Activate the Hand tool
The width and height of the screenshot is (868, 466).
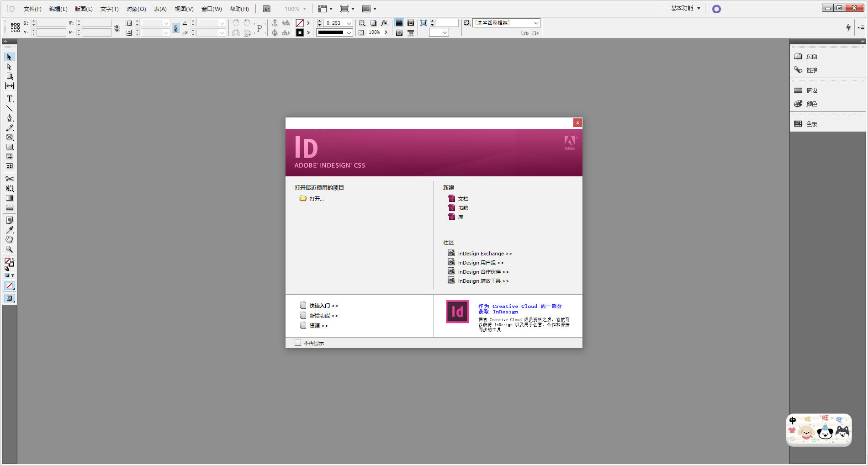coord(9,239)
